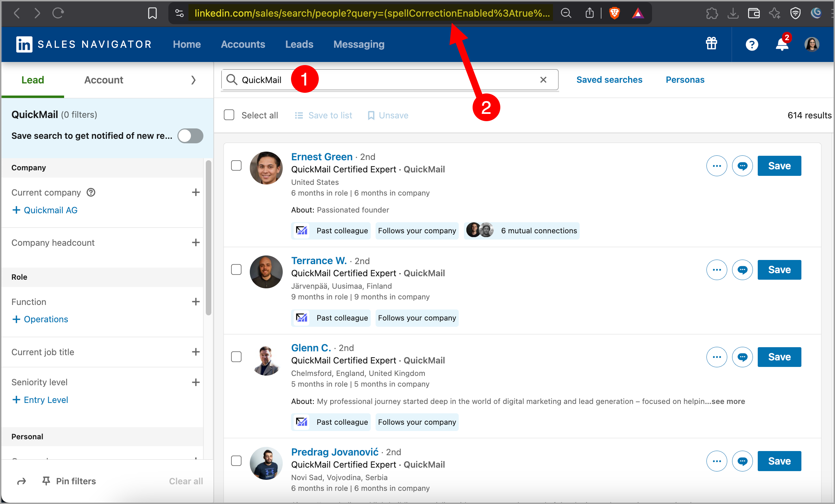
Task: Go back with the browser back arrow
Action: point(17,13)
